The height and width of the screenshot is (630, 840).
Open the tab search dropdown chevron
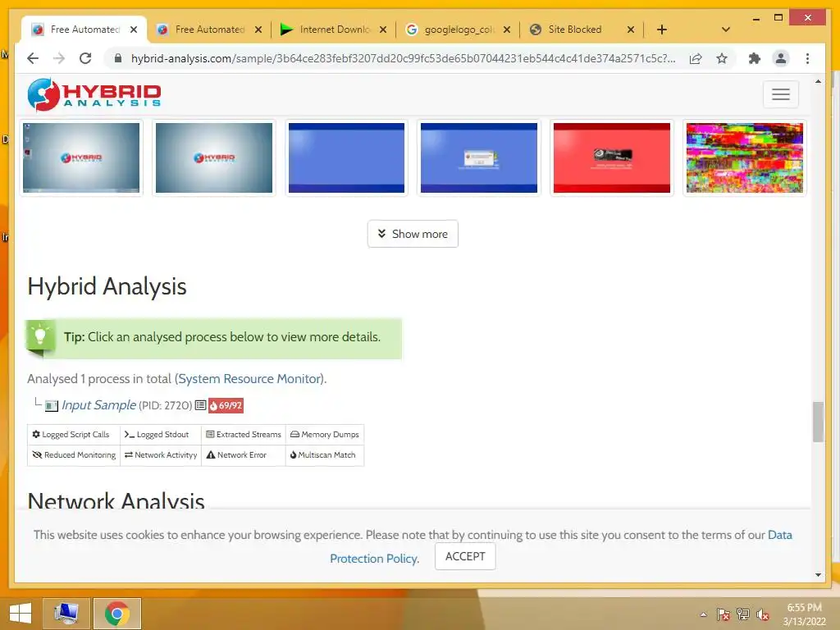click(x=725, y=30)
